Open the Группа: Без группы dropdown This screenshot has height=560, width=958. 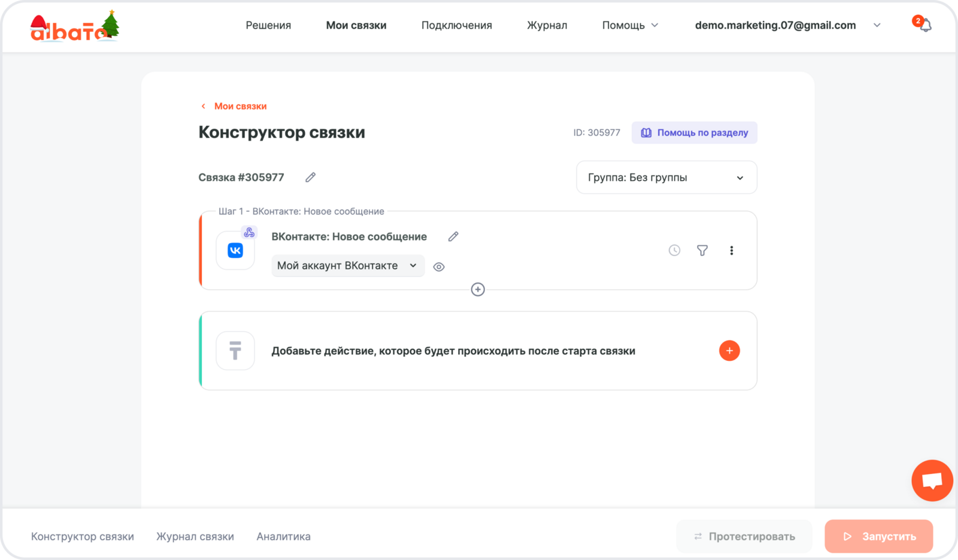tap(666, 178)
